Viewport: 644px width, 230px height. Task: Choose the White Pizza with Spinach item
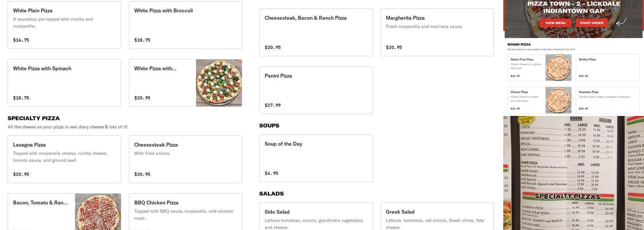point(64,83)
